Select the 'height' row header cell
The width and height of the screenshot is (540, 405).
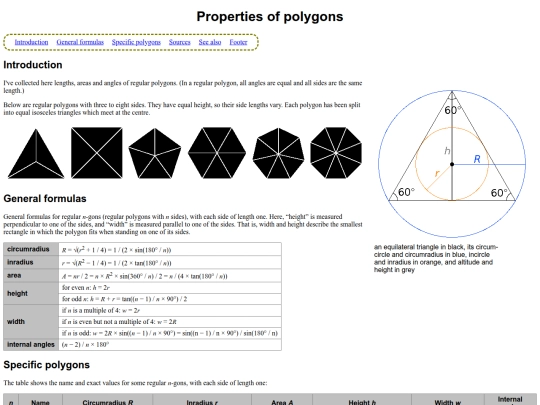coord(31,293)
